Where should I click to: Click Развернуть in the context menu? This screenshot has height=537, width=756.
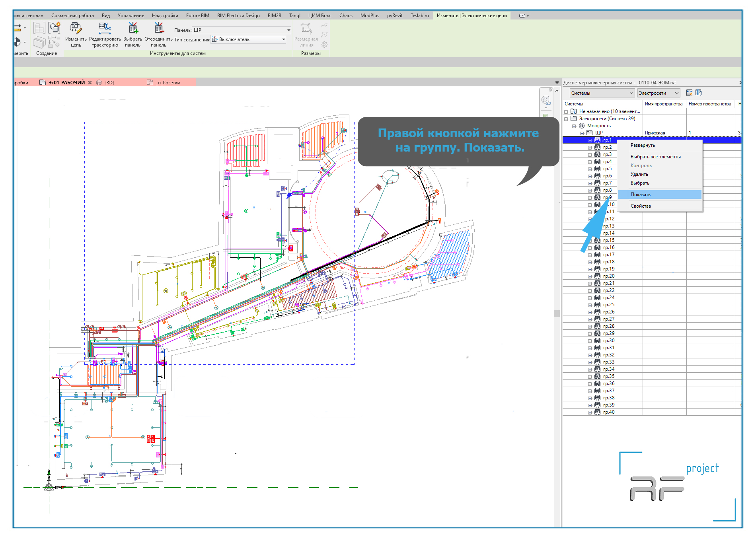tap(659, 145)
